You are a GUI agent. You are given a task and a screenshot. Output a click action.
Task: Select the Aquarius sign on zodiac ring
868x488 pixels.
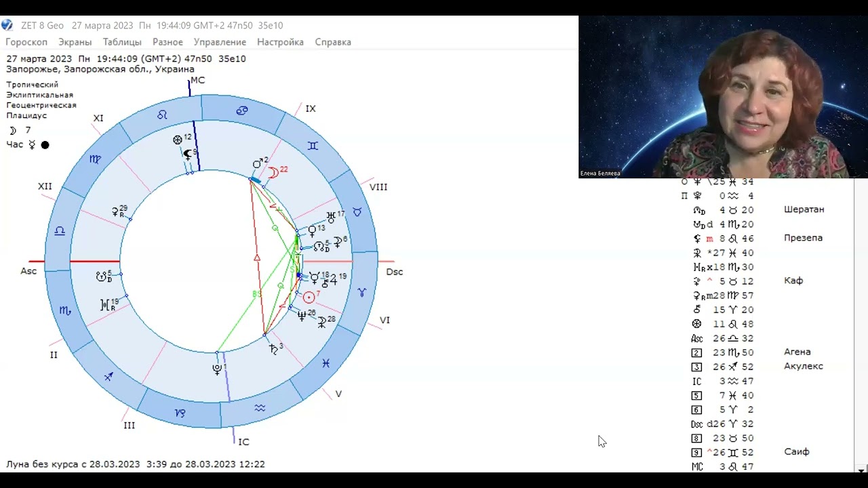click(260, 407)
